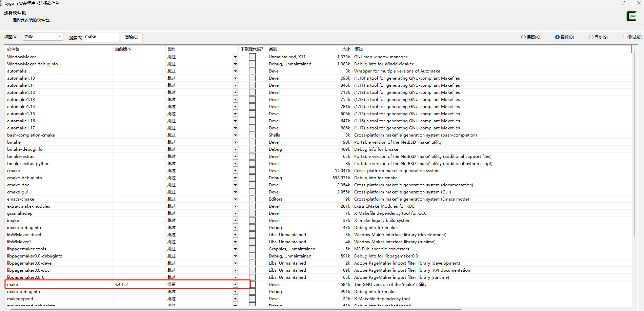Tick source checkbox for WindowMaker row
This screenshot has width=644, height=311.
pos(252,57)
